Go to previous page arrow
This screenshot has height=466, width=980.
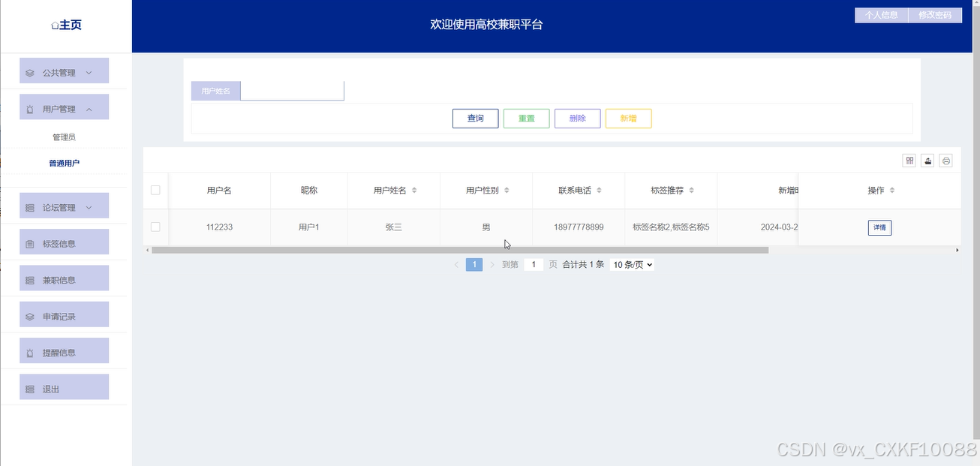click(456, 265)
